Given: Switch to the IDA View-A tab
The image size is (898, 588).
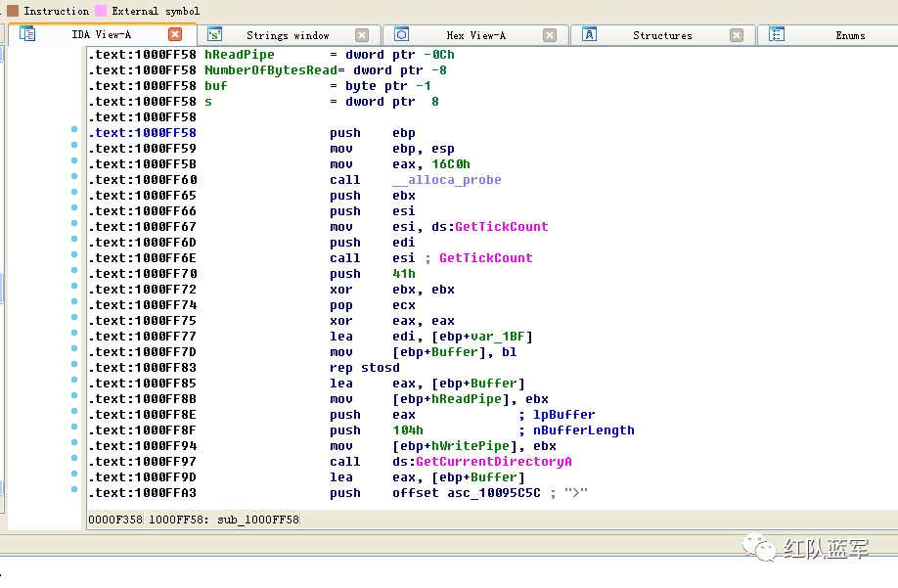Looking at the screenshot, I should pos(102,35).
